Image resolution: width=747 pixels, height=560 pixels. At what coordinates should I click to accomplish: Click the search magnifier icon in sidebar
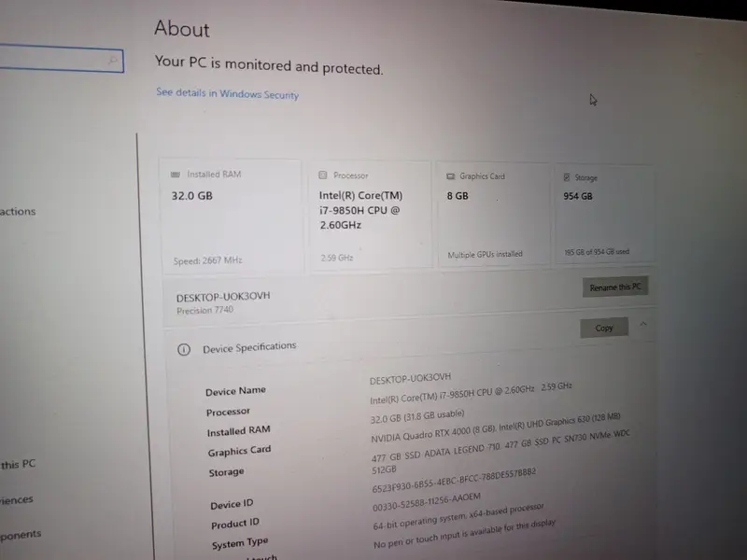click(113, 60)
